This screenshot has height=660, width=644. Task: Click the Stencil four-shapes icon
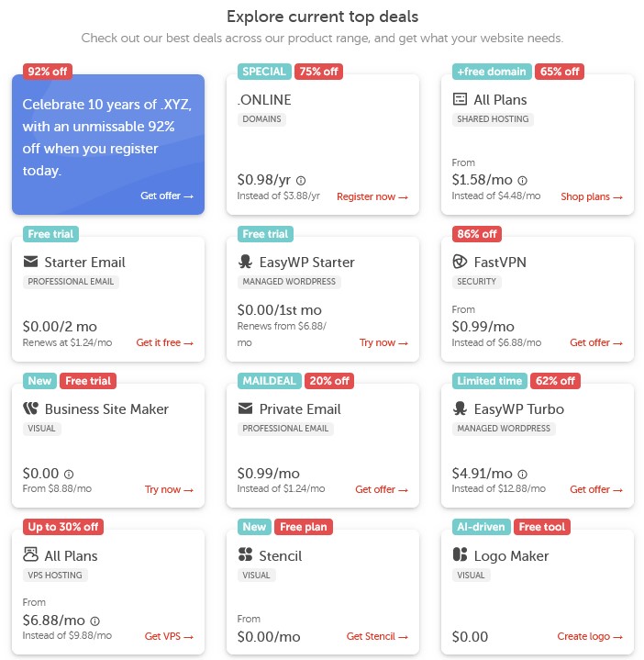pyautogui.click(x=245, y=554)
